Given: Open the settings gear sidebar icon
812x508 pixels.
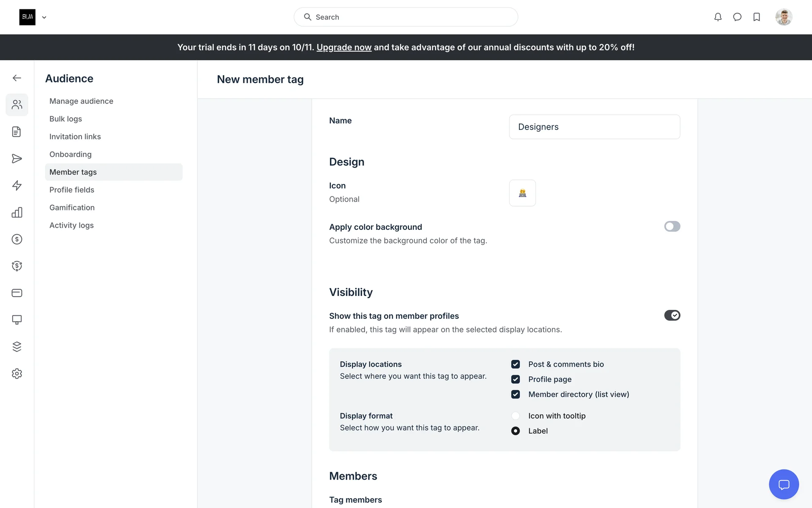Looking at the screenshot, I should pyautogui.click(x=17, y=373).
